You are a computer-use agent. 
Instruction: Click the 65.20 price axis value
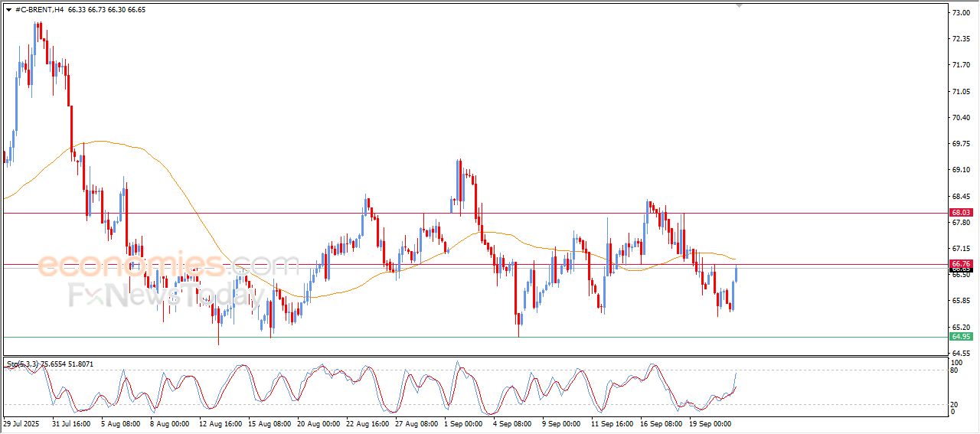click(x=961, y=328)
